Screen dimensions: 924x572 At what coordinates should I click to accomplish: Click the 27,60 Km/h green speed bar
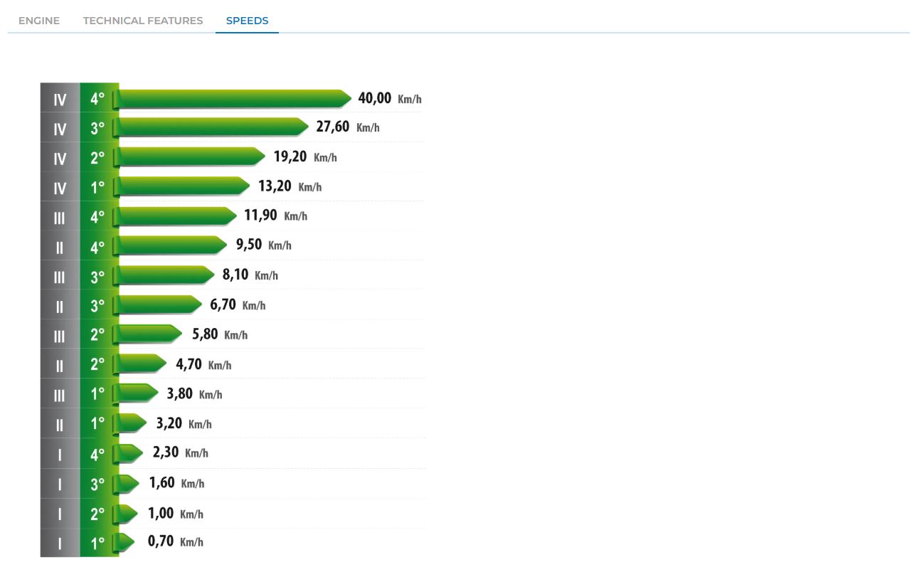213,127
